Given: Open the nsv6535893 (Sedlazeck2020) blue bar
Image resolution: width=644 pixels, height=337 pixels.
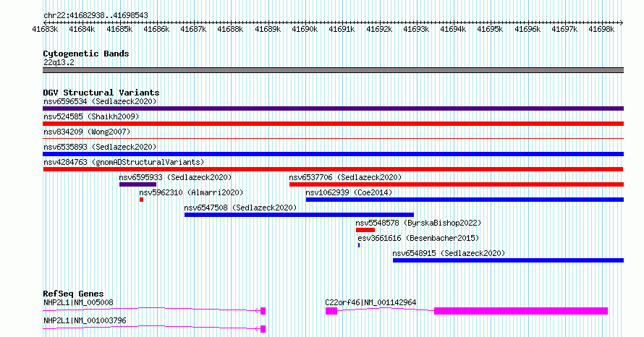Looking at the screenshot, I should click(333, 154).
